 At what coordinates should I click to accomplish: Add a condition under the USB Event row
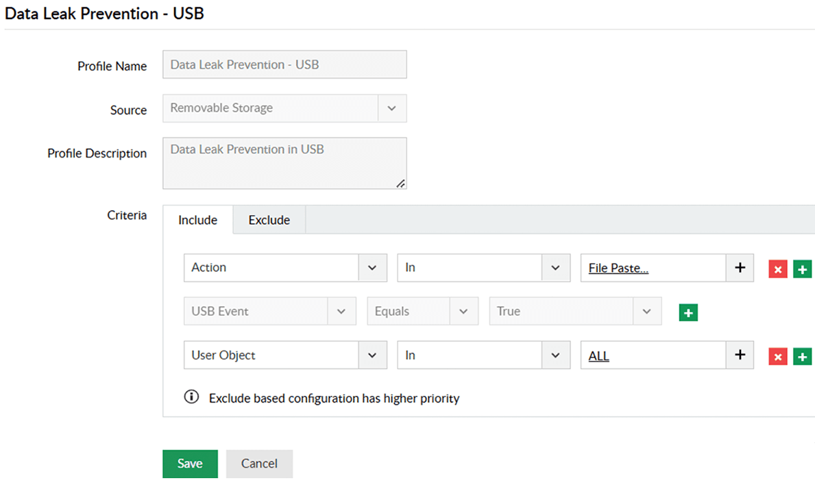tap(688, 312)
